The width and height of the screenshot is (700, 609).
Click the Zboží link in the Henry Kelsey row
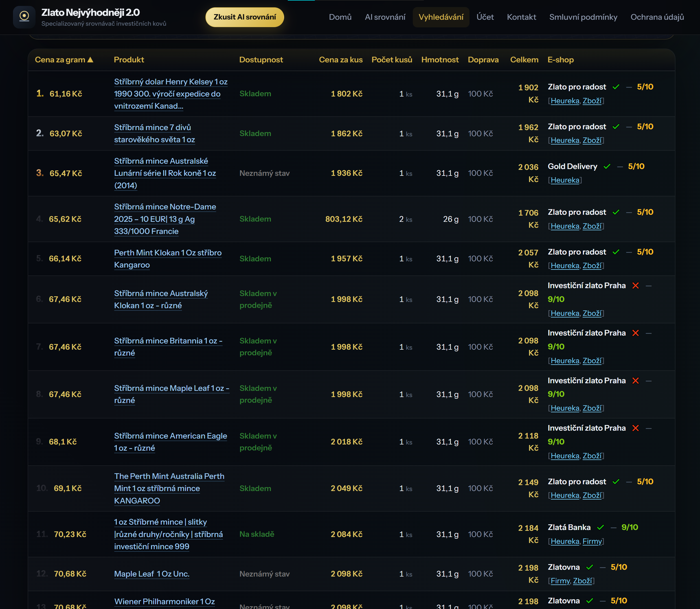[592, 101]
